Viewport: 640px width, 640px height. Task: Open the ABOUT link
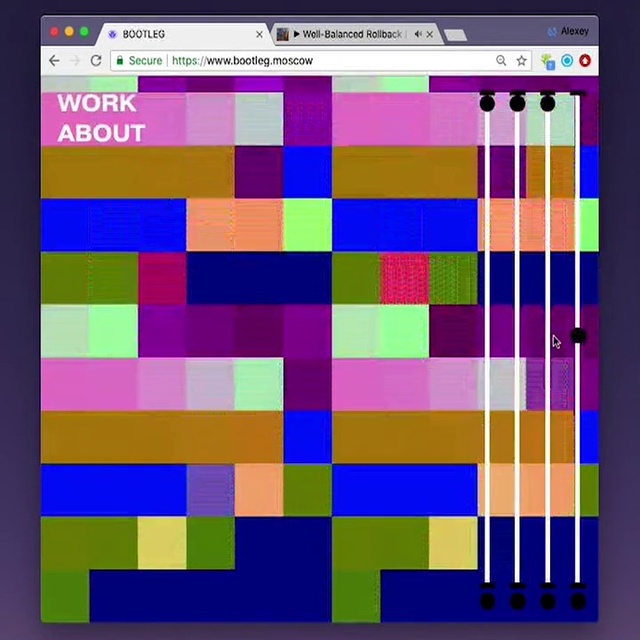pyautogui.click(x=101, y=133)
